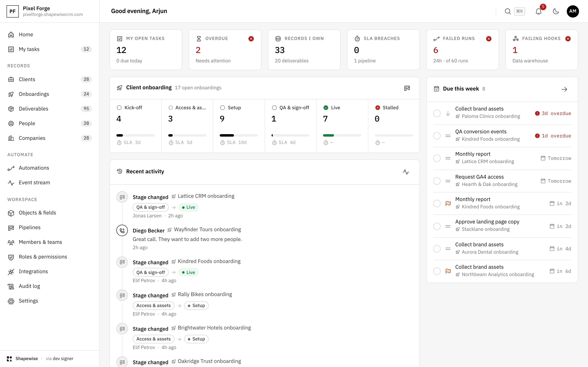The image size is (588, 367).
Task: Click the Live stage progress bar
Action: pos(342,135)
